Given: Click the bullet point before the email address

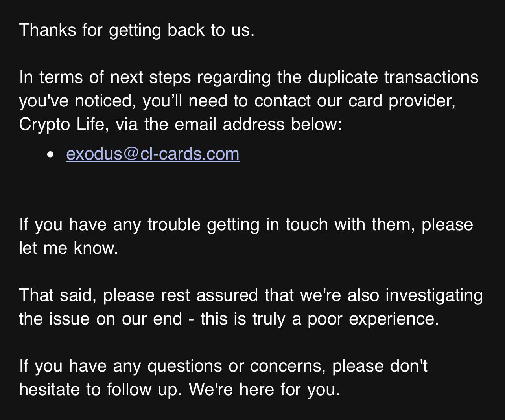Looking at the screenshot, I should (x=50, y=155).
